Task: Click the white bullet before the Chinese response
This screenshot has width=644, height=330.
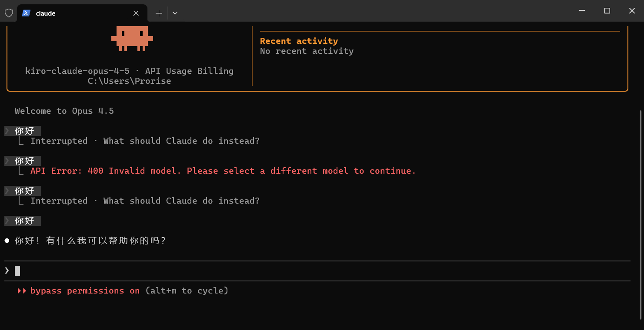Action: [7, 241]
